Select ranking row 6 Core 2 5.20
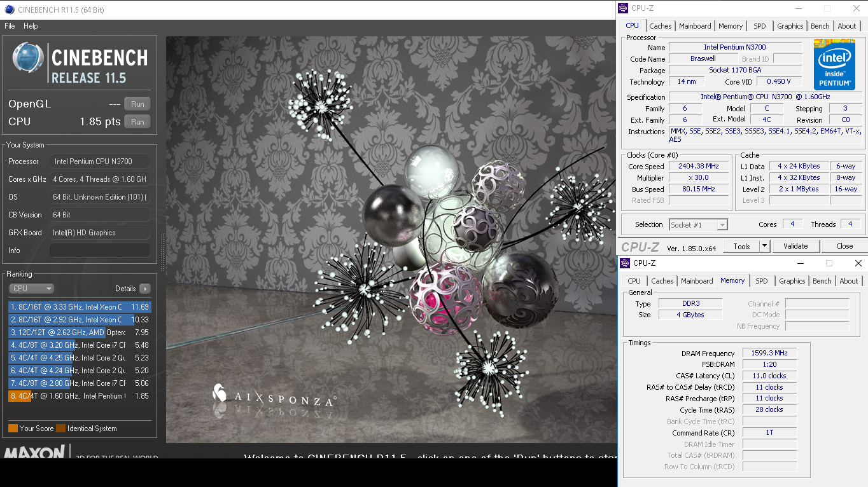 80,371
